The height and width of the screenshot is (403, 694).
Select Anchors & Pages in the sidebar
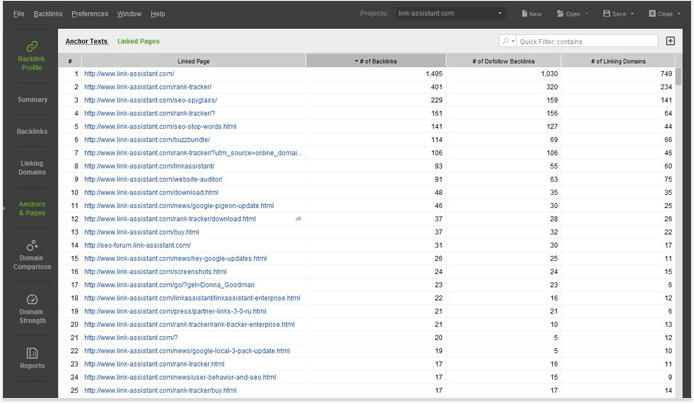coord(32,208)
